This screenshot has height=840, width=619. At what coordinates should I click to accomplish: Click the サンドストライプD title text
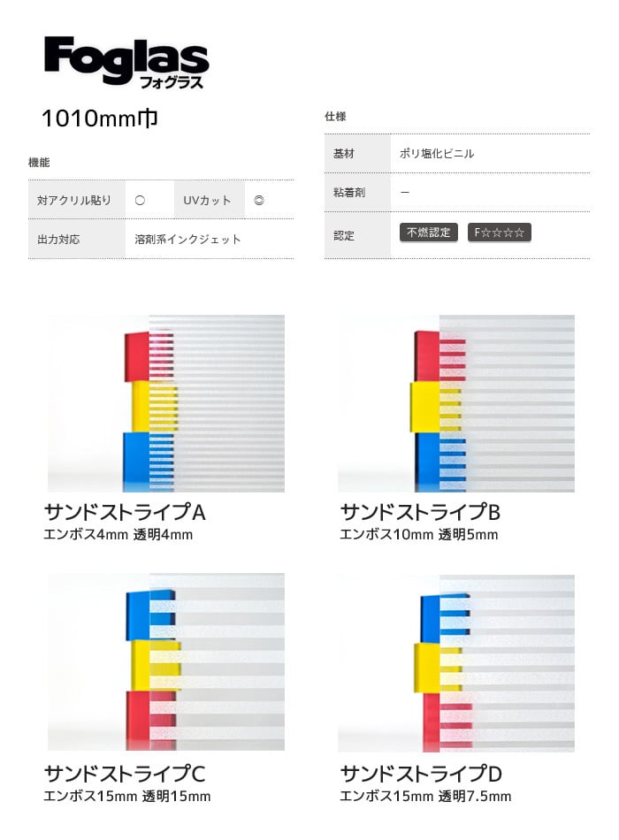pos(421,774)
